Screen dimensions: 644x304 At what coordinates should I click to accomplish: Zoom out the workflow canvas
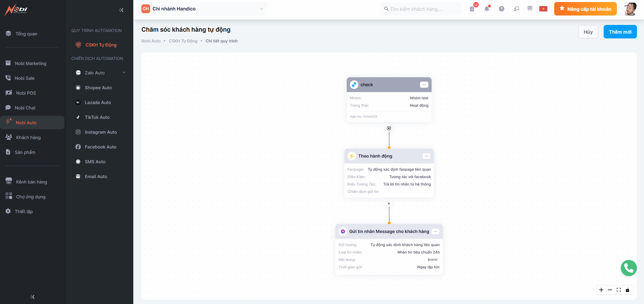[610, 290]
